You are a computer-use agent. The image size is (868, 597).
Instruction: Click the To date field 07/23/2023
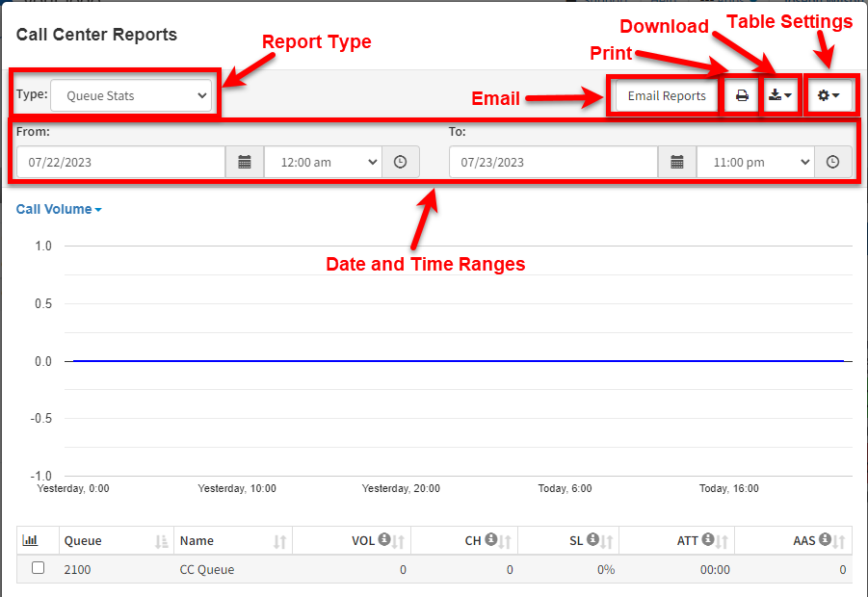(x=554, y=162)
